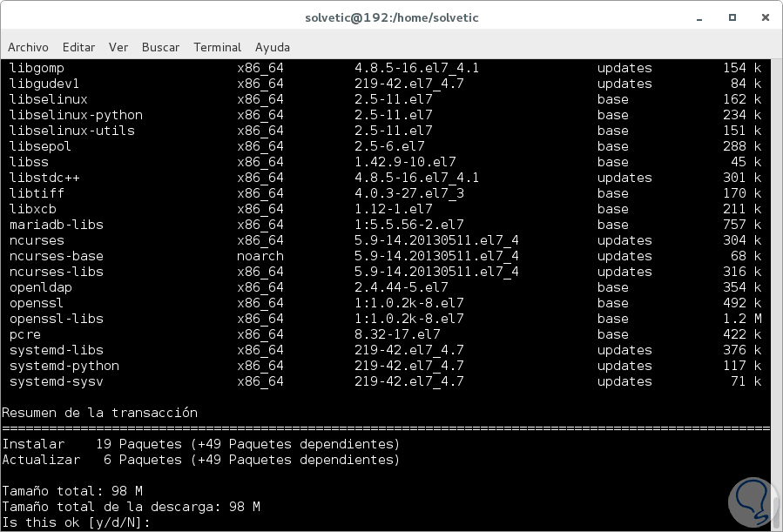The width and height of the screenshot is (783, 532).
Task: Click version 8.32-17.el7 of pcre
Action: tap(397, 334)
